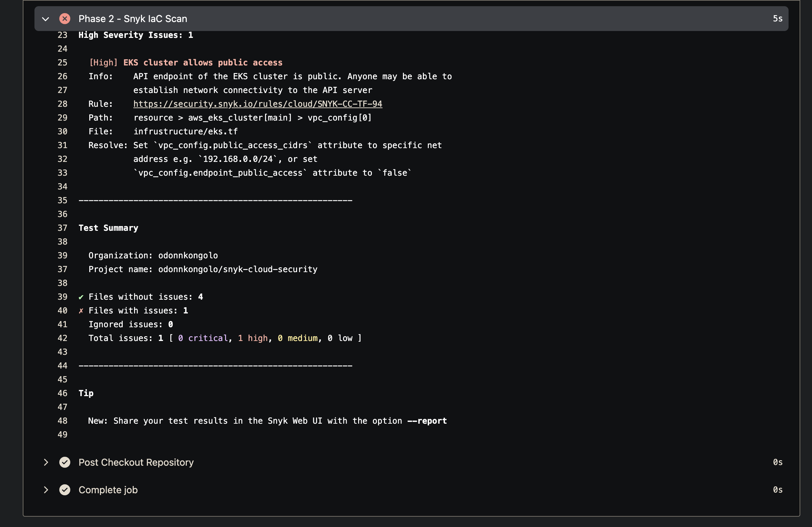Click the success checkmark beside Post Checkout Repository
The width and height of the screenshot is (812, 527).
[x=65, y=462]
